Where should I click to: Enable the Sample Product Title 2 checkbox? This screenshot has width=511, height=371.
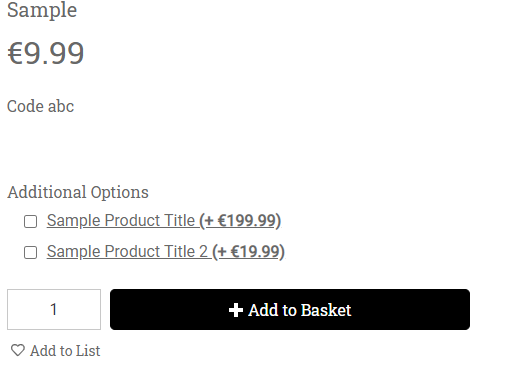[30, 253]
